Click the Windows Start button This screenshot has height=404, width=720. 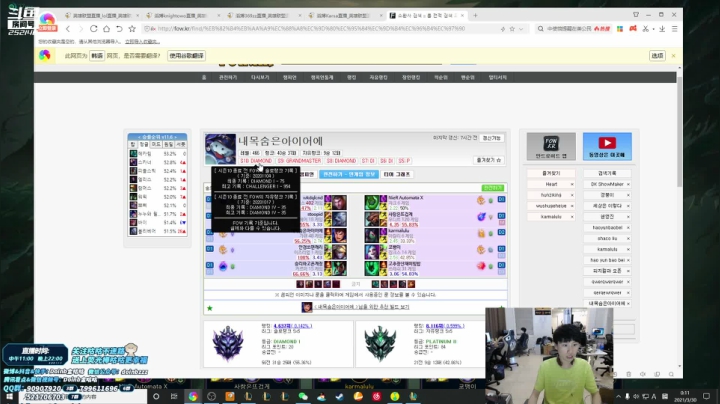[10, 397]
